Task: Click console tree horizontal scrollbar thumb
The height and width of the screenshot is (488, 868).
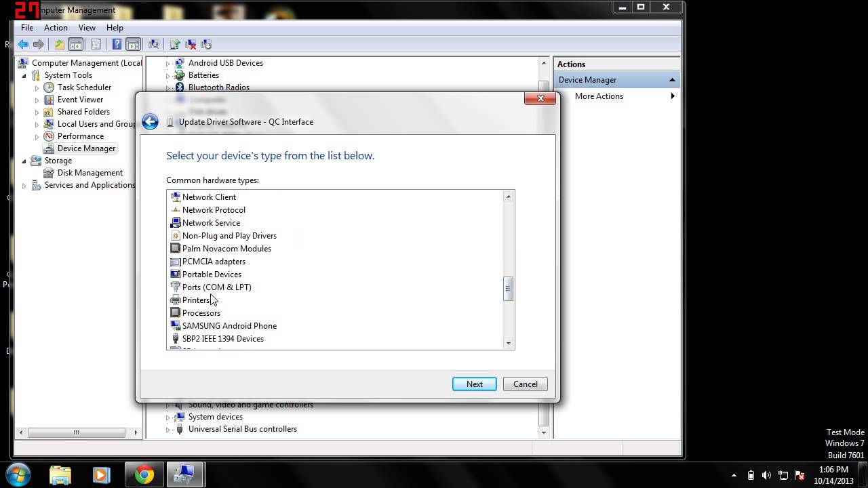Action: click(x=76, y=432)
